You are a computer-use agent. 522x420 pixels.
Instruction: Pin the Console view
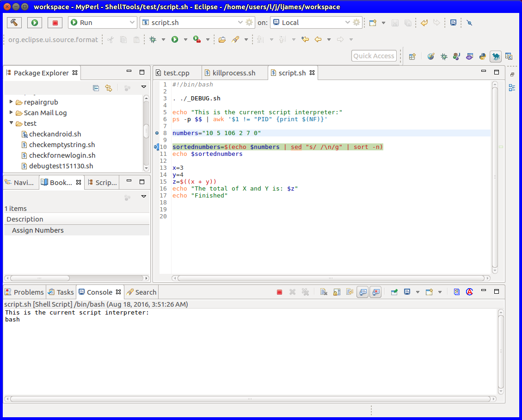pyautogui.click(x=394, y=292)
